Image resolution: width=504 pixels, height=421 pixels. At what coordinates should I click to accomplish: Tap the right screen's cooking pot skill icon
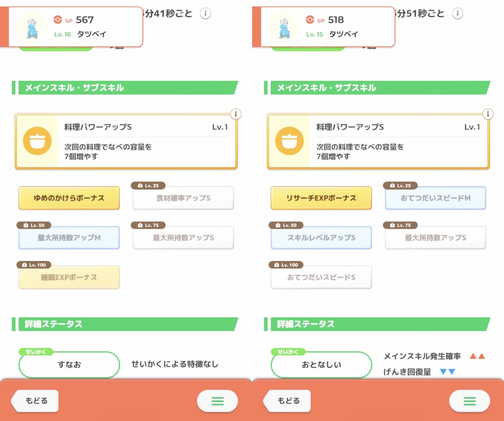(x=289, y=141)
